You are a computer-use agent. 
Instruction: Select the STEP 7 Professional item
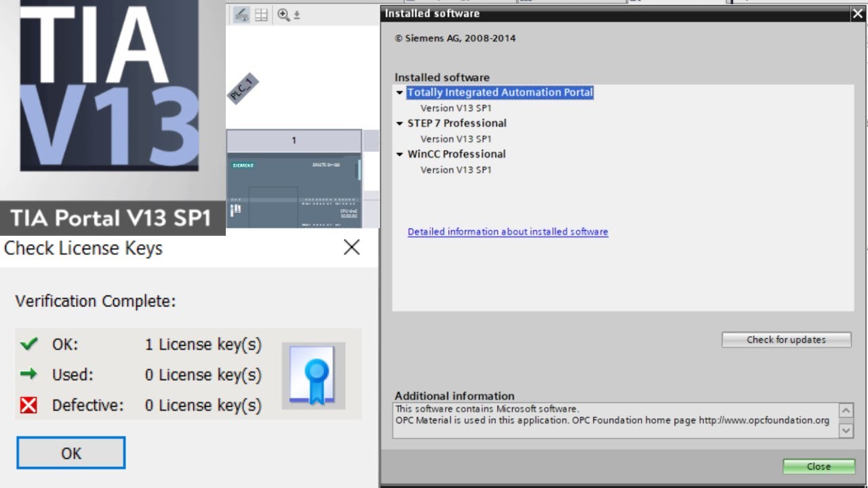click(457, 123)
